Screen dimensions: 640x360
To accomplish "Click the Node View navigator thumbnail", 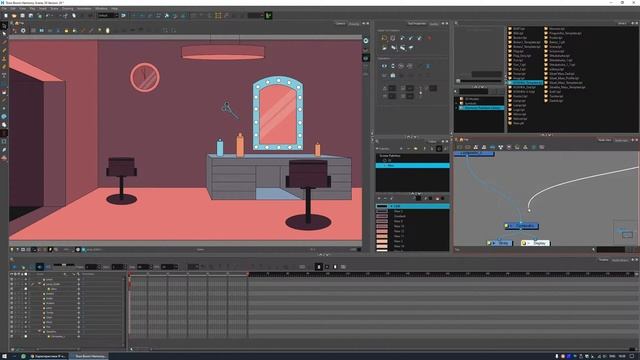I will [625, 233].
